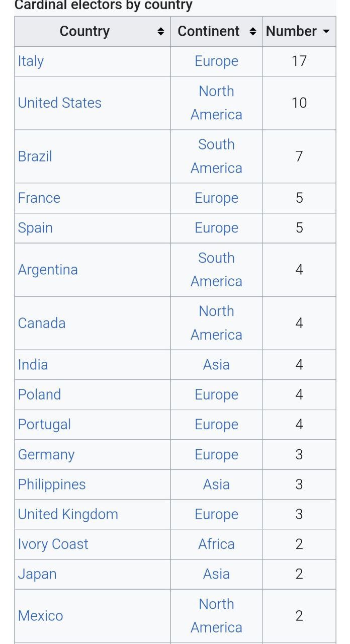Viewport: 350px width, 644px height.
Task: Open the Italy link
Action: (31, 61)
